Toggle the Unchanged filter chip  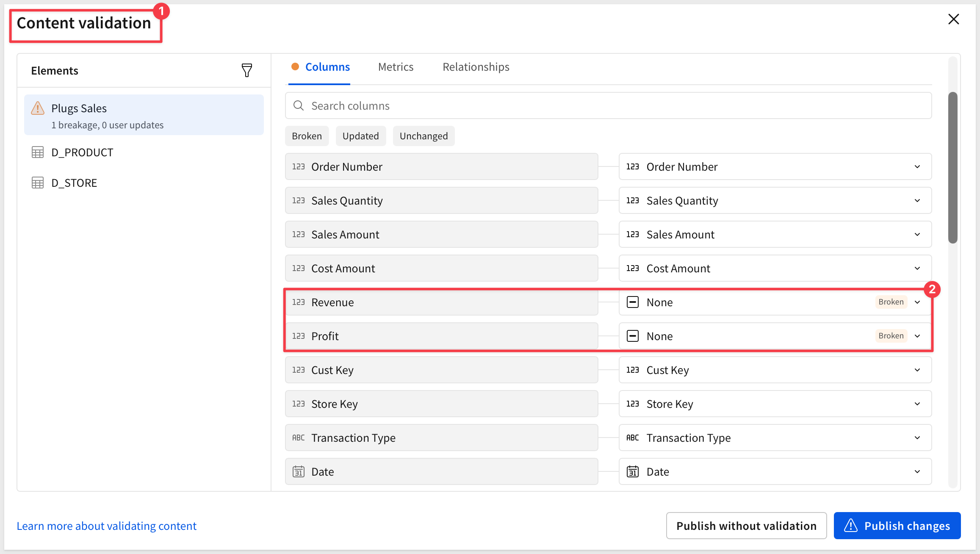point(424,136)
